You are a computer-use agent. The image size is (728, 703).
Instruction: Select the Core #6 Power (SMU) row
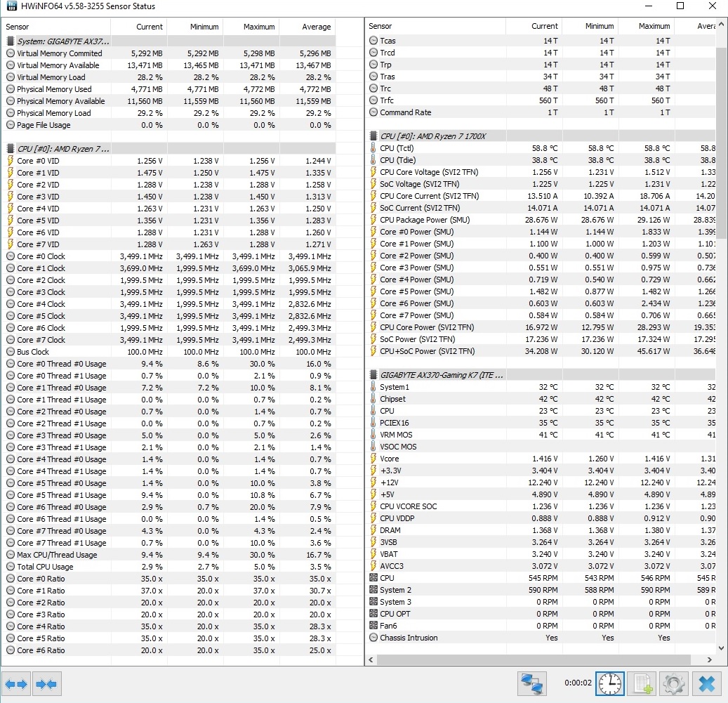[x=541, y=303]
